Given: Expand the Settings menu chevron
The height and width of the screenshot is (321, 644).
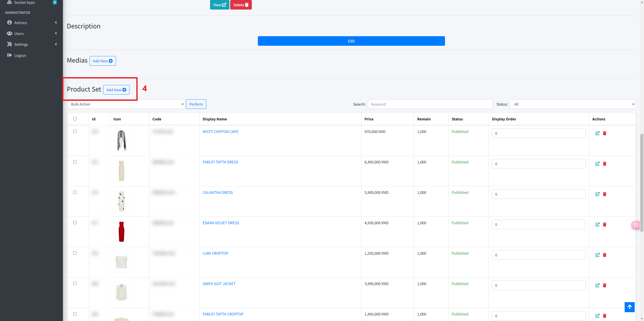Looking at the screenshot, I should tap(56, 44).
